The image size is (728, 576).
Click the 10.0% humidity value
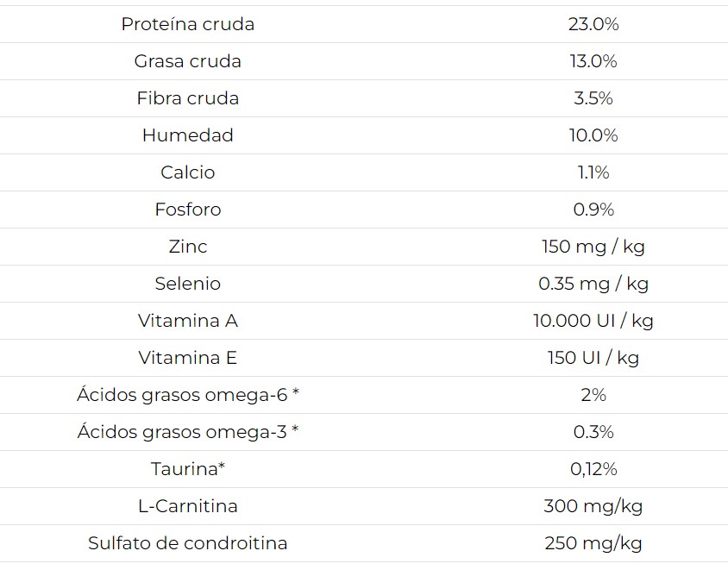coord(593,135)
